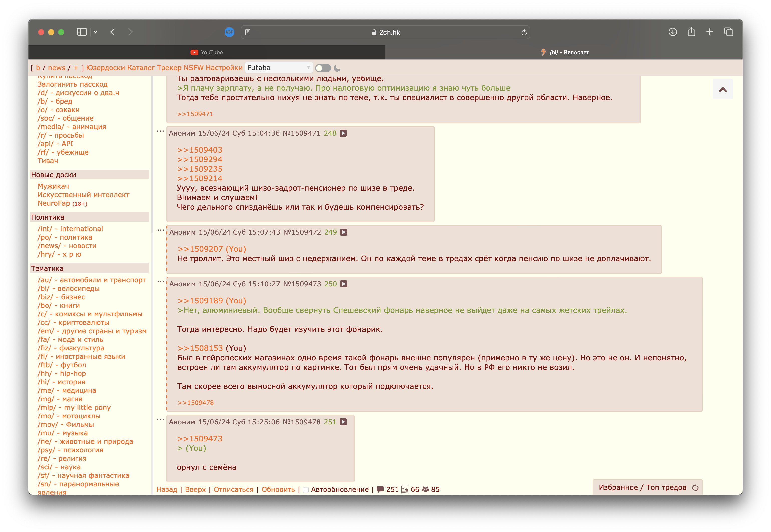Click the Safari downloads icon
The width and height of the screenshot is (771, 532).
(x=673, y=32)
